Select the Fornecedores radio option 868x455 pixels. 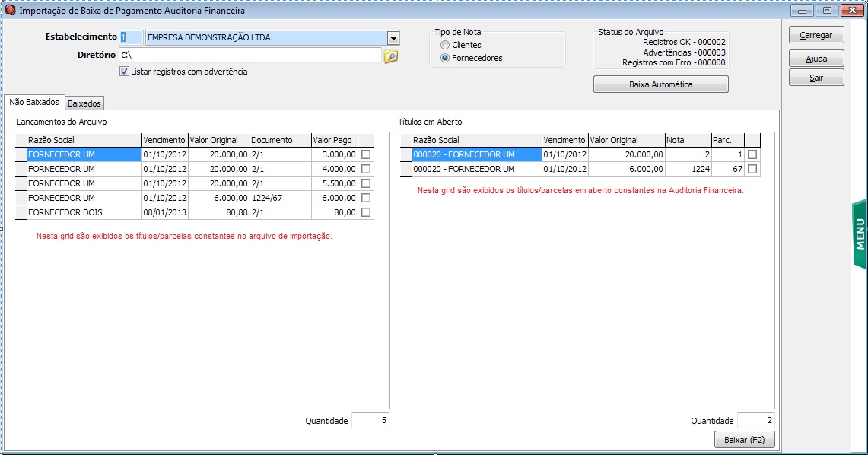click(x=445, y=58)
